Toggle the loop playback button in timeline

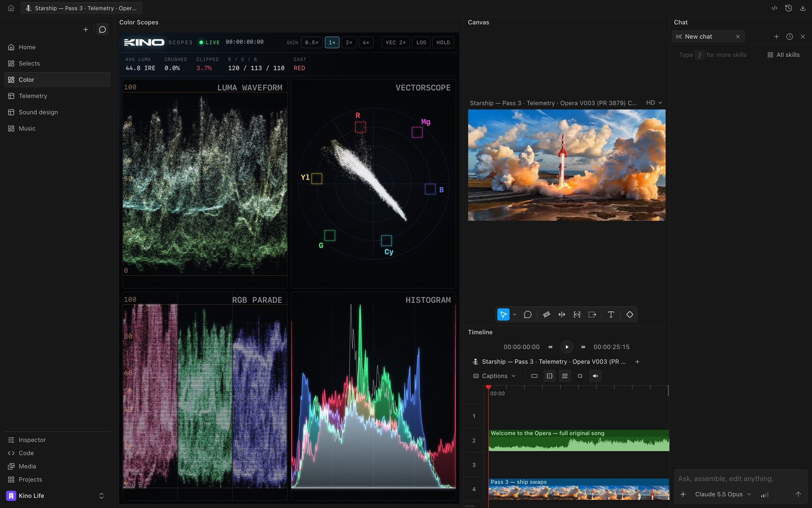580,376
